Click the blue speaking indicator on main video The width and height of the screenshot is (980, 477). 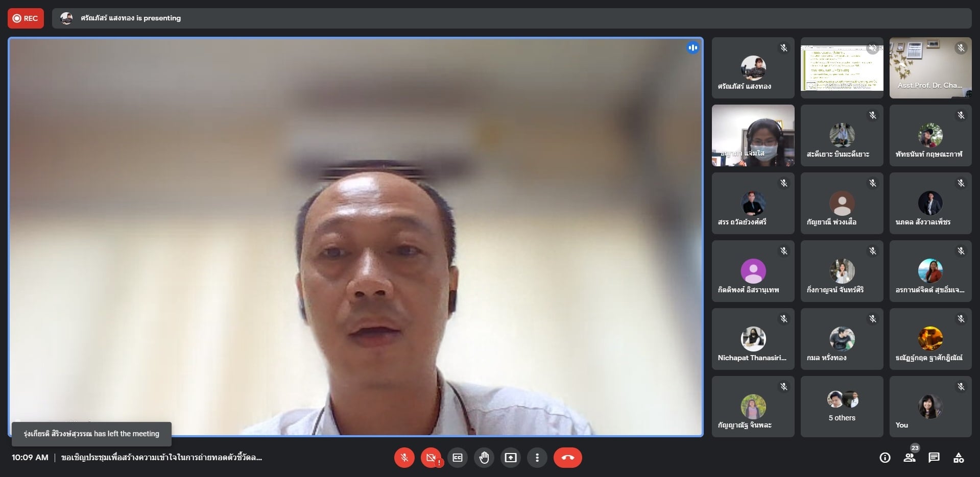click(692, 48)
